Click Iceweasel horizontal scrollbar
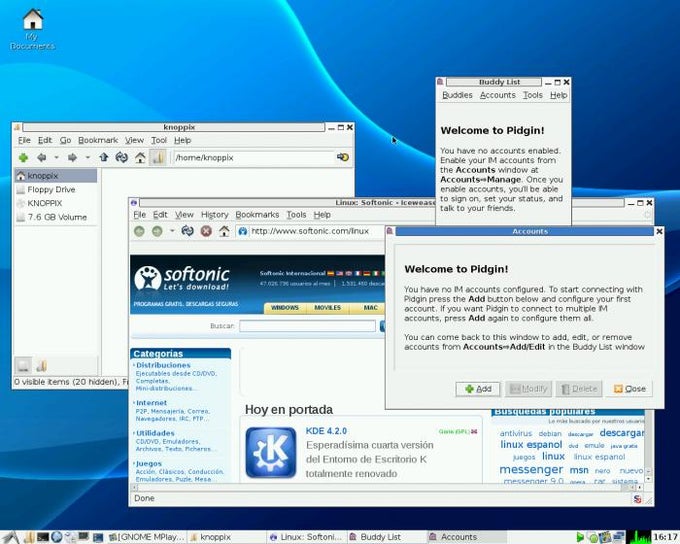680x544 pixels. [385, 488]
